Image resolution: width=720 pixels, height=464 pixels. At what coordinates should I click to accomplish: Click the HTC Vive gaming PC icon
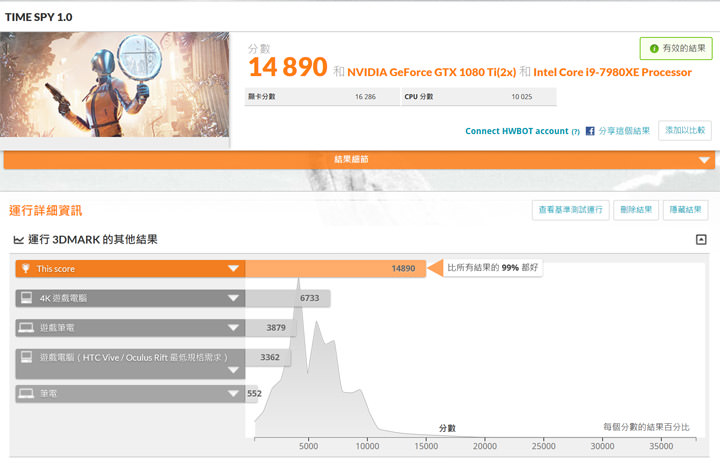(x=25, y=357)
